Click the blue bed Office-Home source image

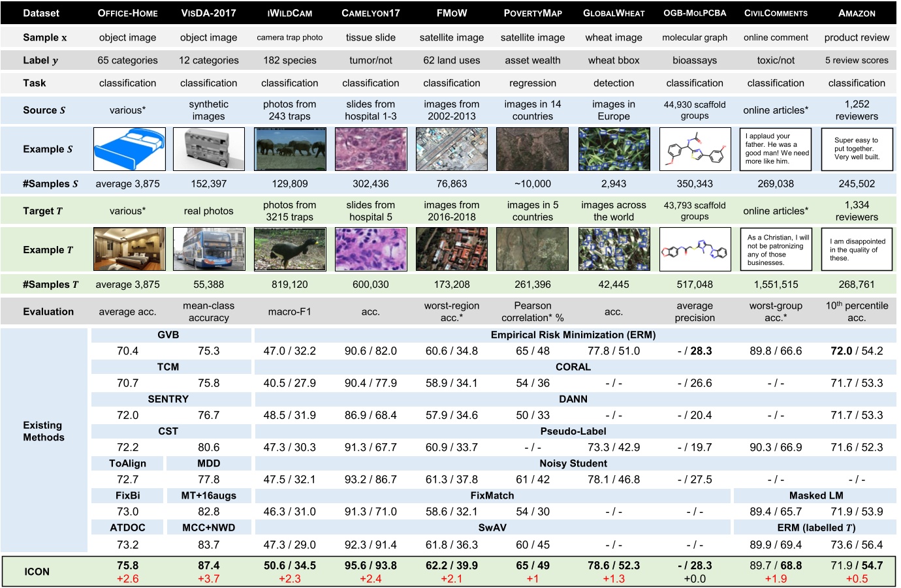(x=129, y=149)
